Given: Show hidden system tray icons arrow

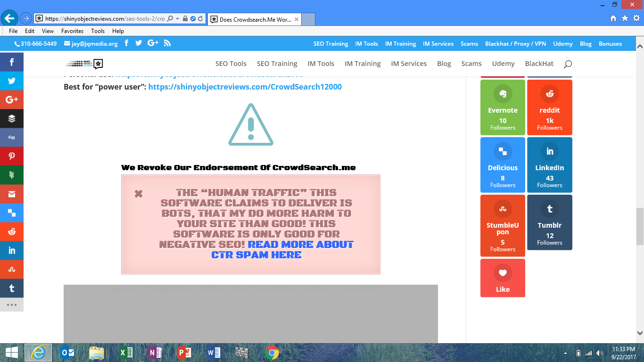Looking at the screenshot, I should pos(566,353).
